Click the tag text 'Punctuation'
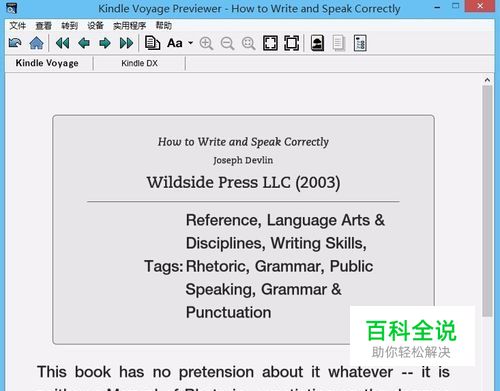Screen dimensions: 500x391 pyautogui.click(x=228, y=312)
